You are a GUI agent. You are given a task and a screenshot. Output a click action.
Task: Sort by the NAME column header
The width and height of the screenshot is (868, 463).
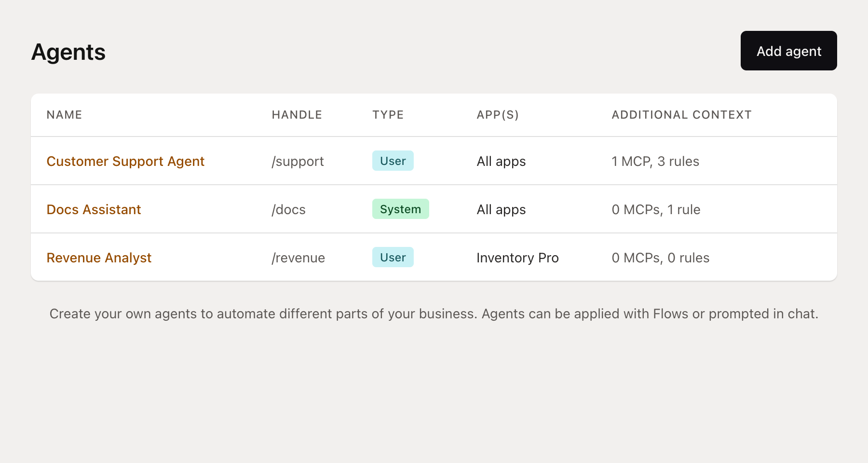[64, 115]
